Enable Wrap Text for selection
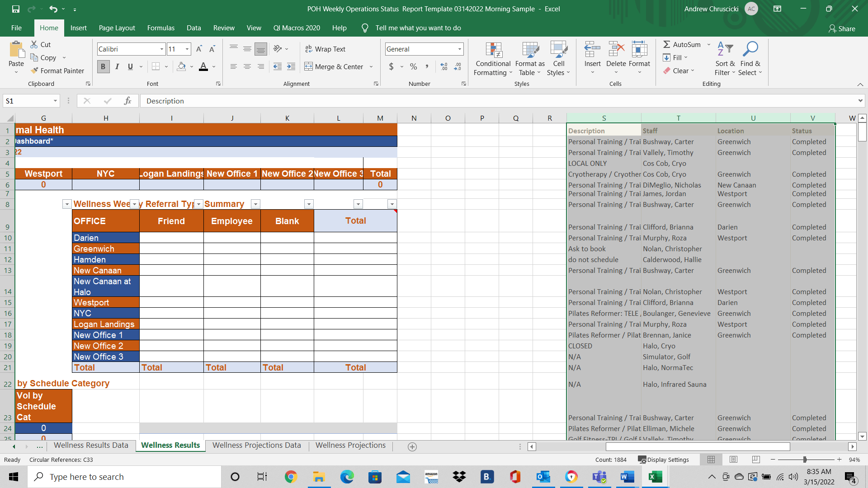The image size is (868, 488). pyautogui.click(x=325, y=49)
